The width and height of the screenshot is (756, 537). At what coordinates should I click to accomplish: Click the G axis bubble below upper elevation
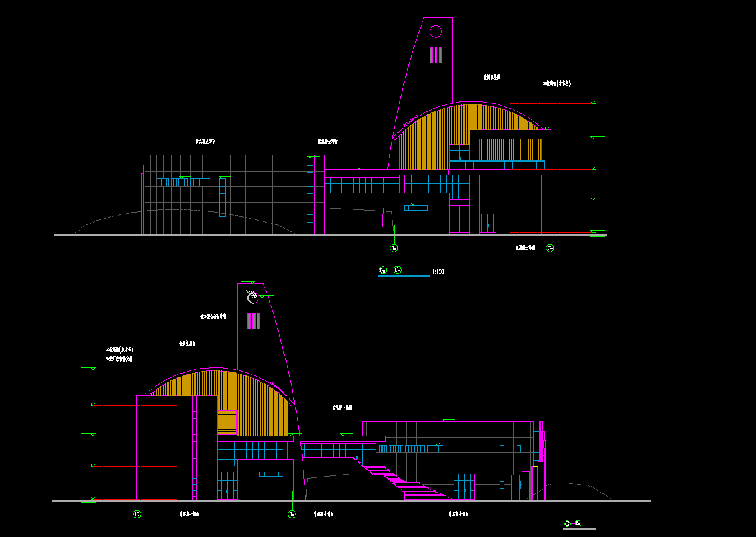pyautogui.click(x=550, y=248)
